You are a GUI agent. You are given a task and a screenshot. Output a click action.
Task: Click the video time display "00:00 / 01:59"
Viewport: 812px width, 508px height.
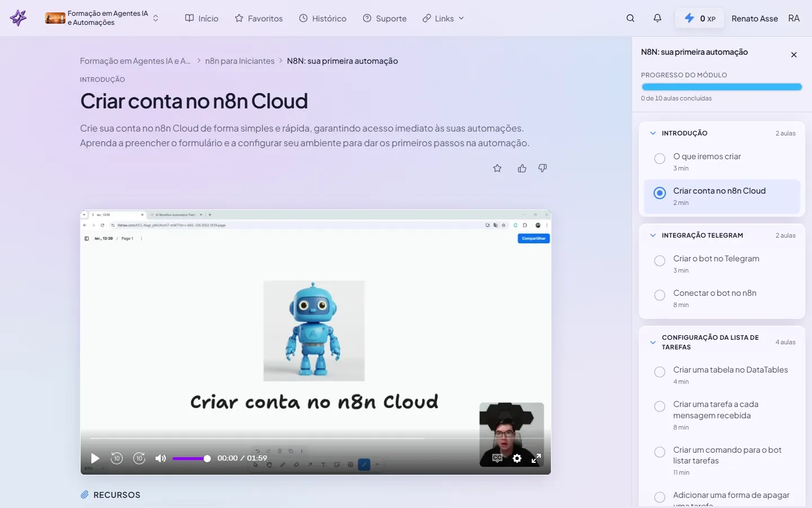tap(242, 458)
